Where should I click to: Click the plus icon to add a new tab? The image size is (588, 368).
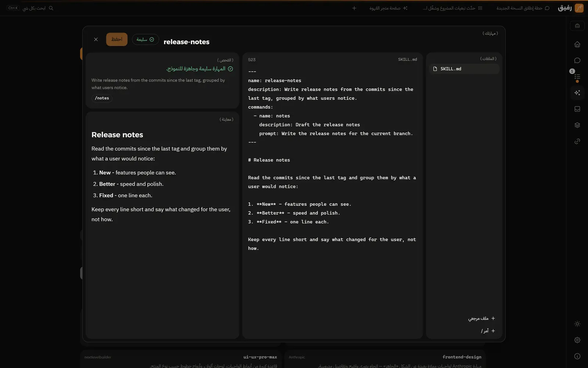[354, 8]
